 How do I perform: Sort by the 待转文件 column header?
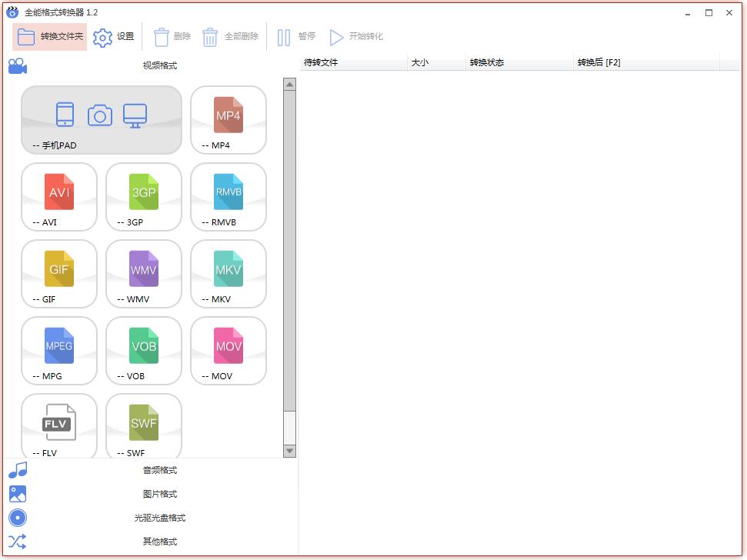[x=352, y=63]
